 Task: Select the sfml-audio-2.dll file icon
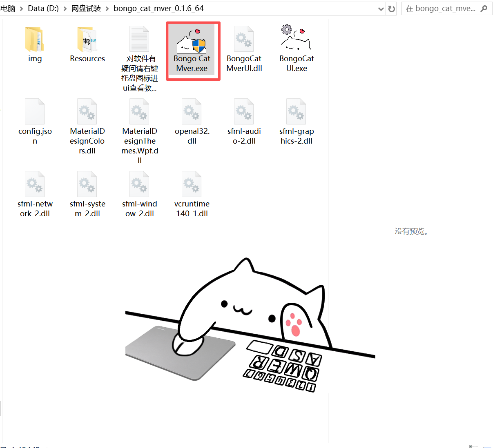click(x=244, y=111)
